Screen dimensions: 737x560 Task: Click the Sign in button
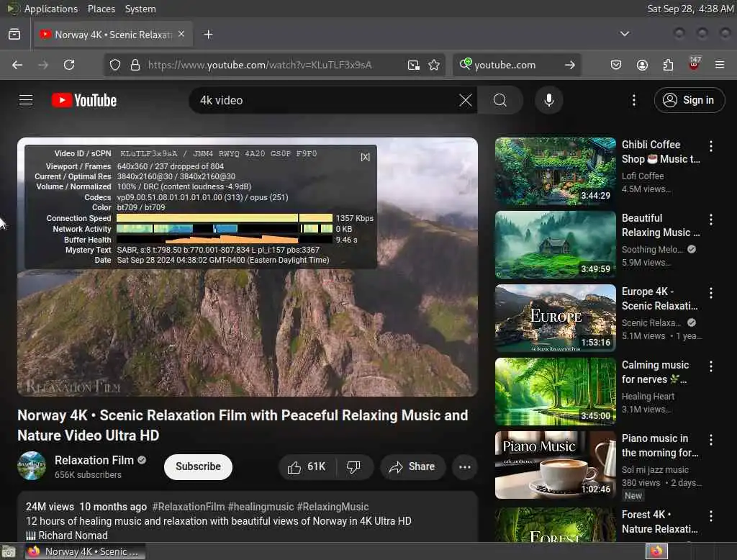tap(689, 100)
